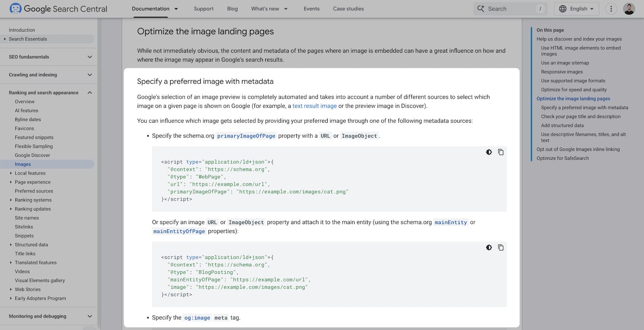Open the Documentation tab
The height and width of the screenshot is (330, 644).
pyautogui.click(x=151, y=9)
